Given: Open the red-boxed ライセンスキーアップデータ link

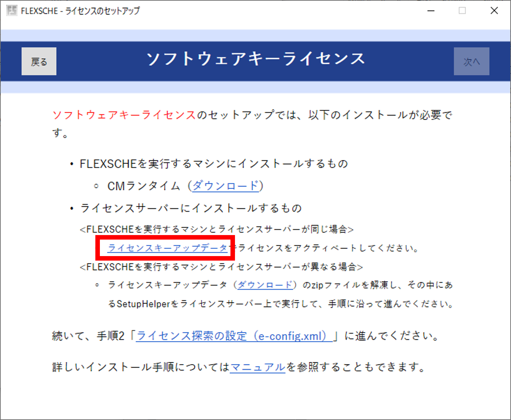Looking at the screenshot, I should tap(167, 248).
